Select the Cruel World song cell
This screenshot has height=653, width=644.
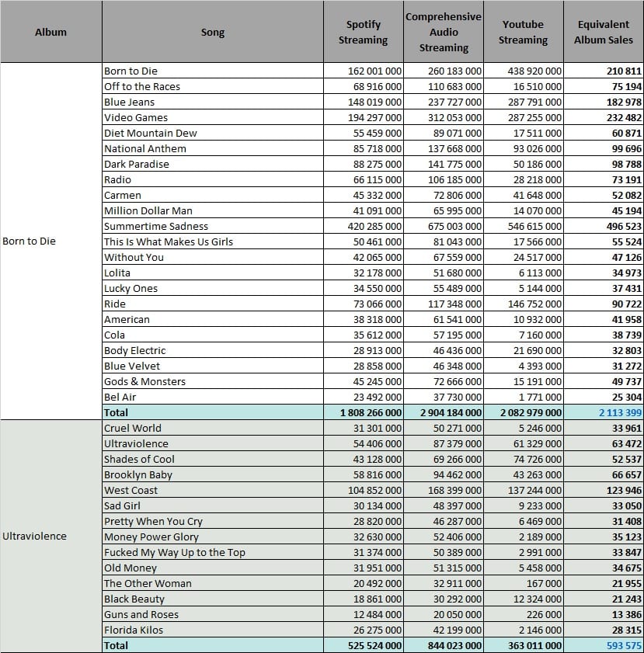coord(212,428)
